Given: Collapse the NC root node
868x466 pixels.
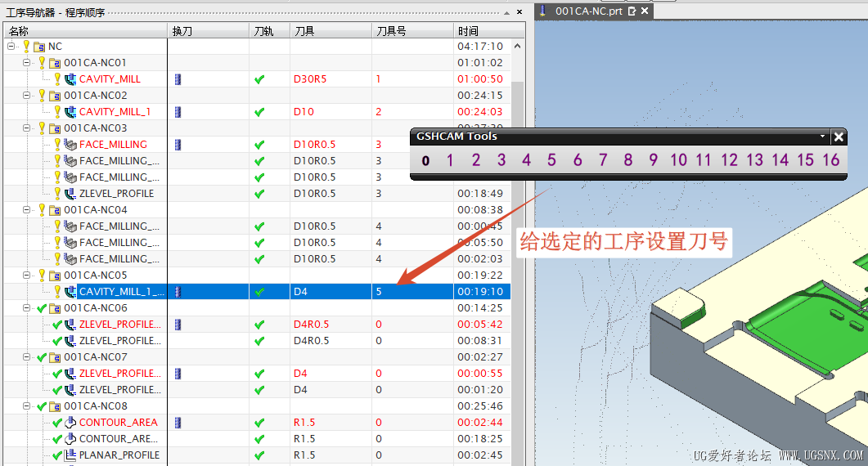Looking at the screenshot, I should click(x=11, y=47).
